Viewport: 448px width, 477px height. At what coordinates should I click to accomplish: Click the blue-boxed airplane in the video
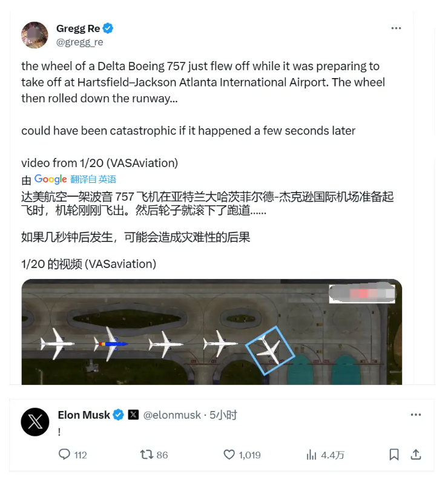click(x=270, y=350)
